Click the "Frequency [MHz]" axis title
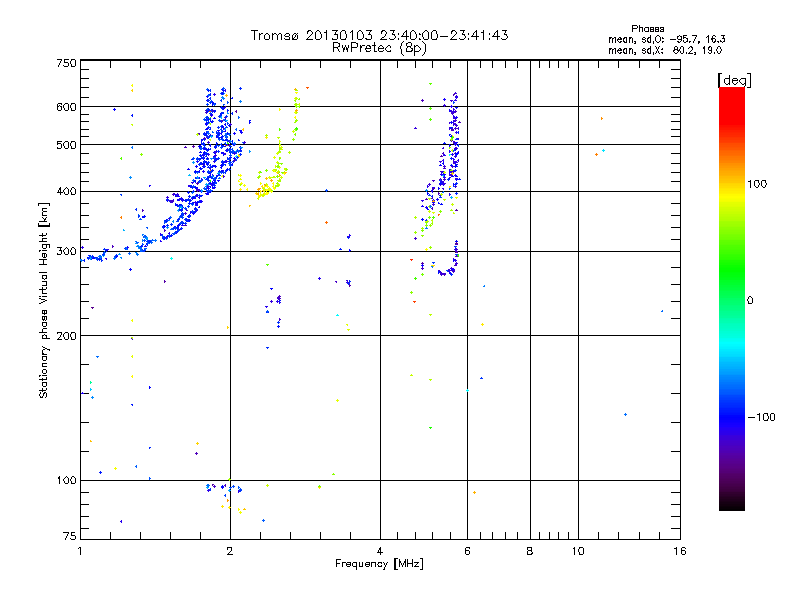The width and height of the screenshot is (800, 600). (x=379, y=564)
